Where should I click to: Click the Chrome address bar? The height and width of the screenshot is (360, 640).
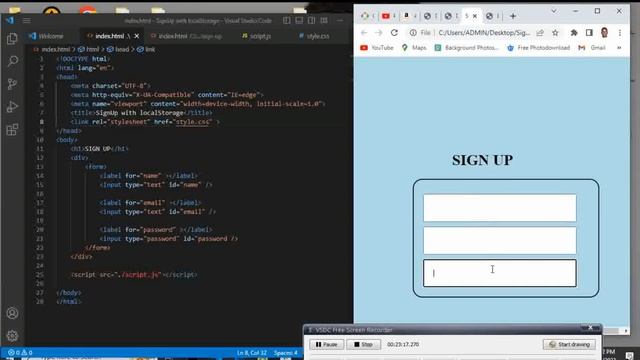(x=484, y=33)
